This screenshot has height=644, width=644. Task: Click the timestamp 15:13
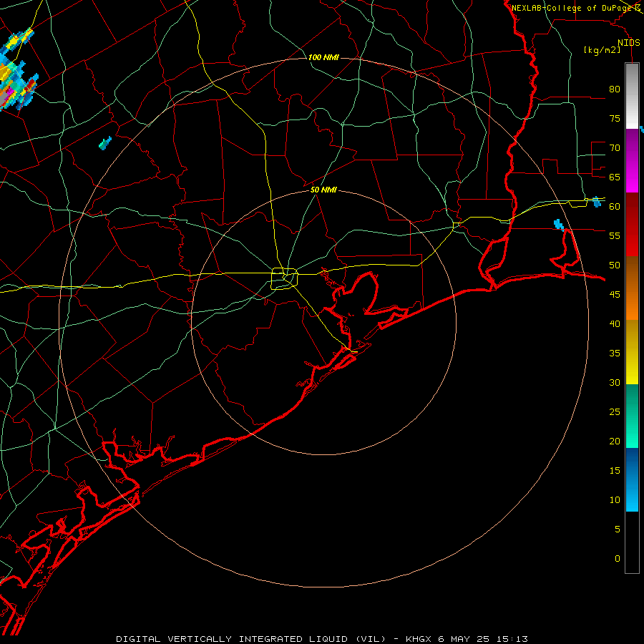pos(512,639)
